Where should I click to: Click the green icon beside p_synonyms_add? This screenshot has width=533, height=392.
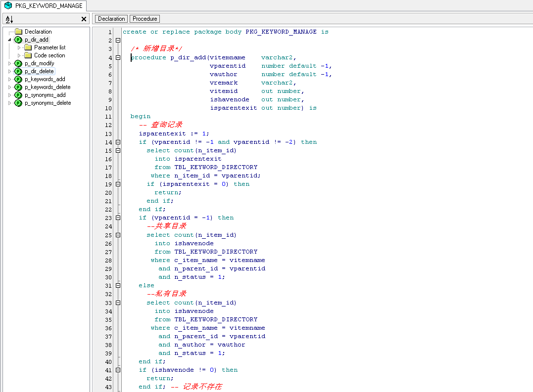click(18, 95)
